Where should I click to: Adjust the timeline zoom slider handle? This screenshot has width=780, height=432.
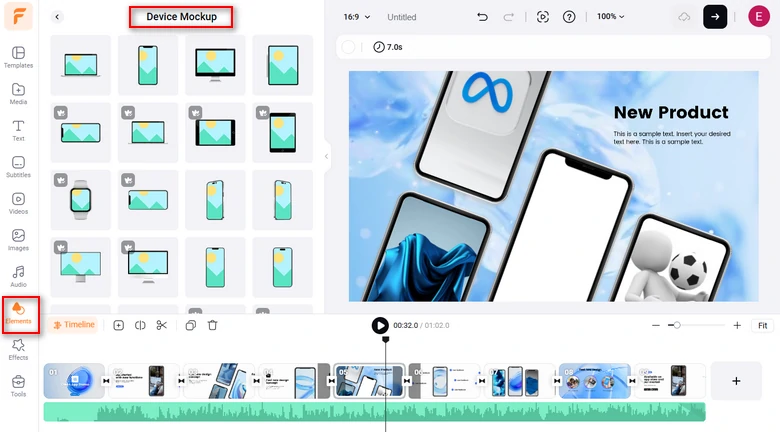(677, 325)
